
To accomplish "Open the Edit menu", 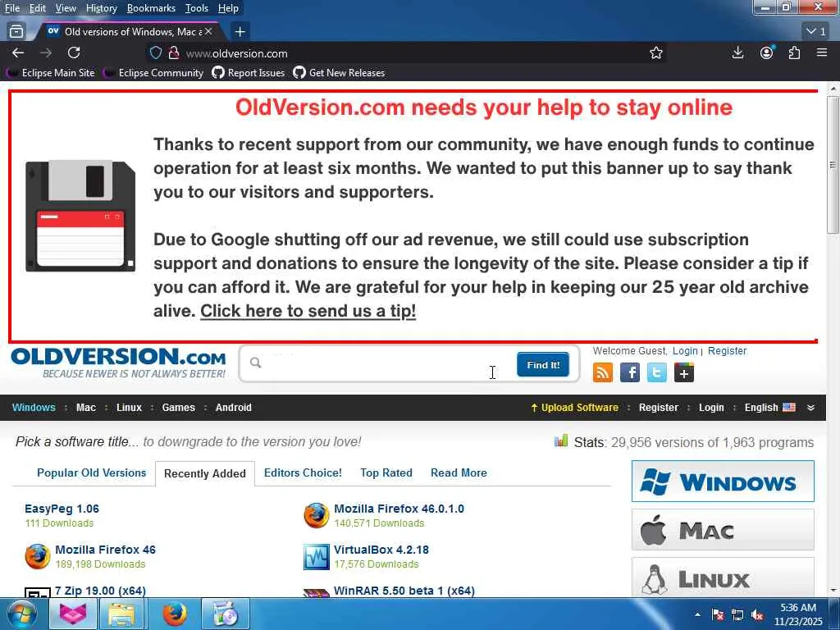I will [37, 8].
